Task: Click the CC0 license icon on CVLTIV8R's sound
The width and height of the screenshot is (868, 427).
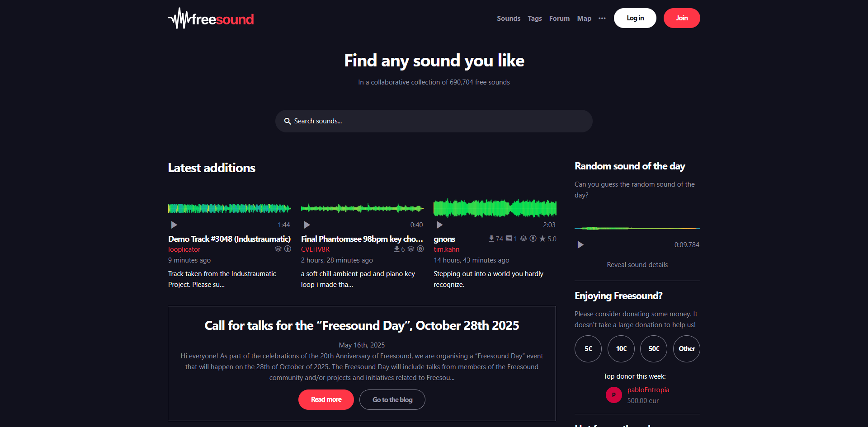Action: coord(420,249)
